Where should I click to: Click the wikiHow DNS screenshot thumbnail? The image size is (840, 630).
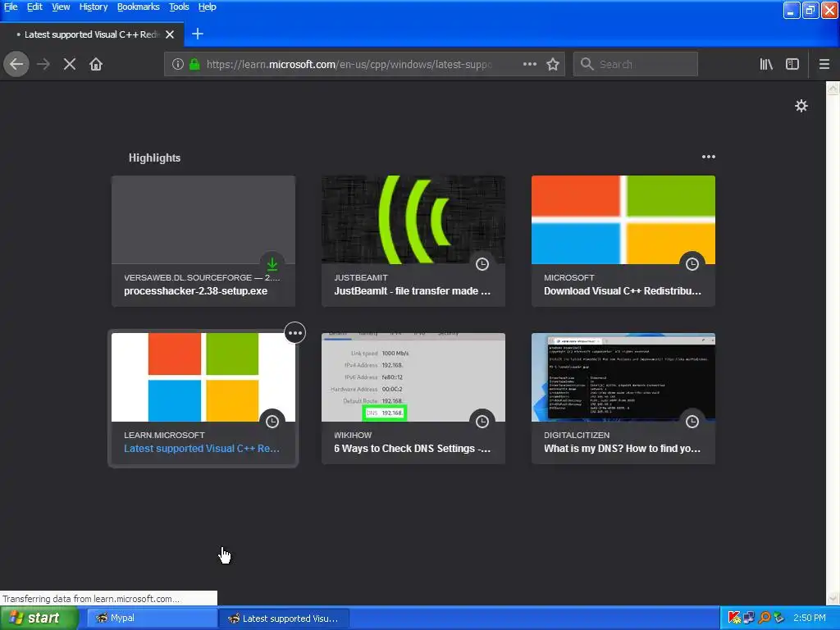point(413,377)
